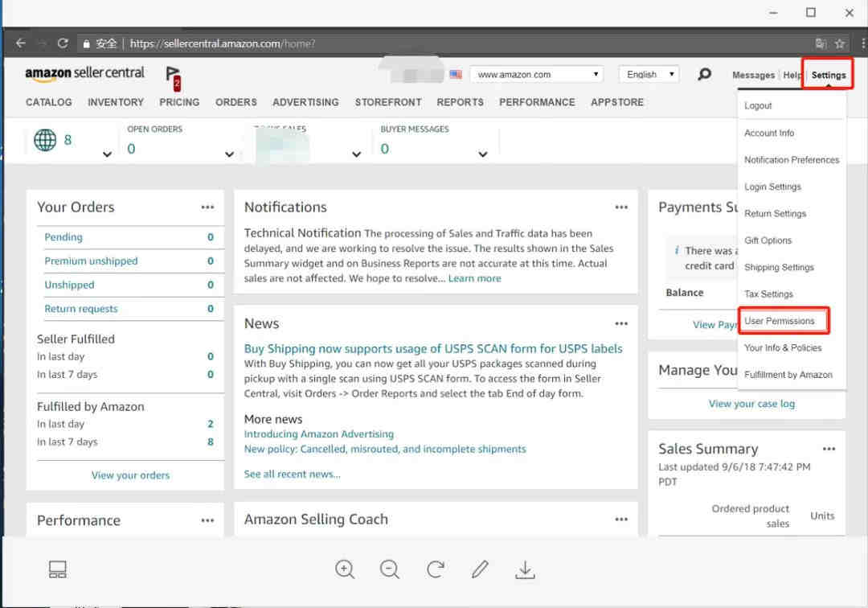868x608 pixels.
Task: Click the globe marketplaces icon
Action: pos(45,140)
